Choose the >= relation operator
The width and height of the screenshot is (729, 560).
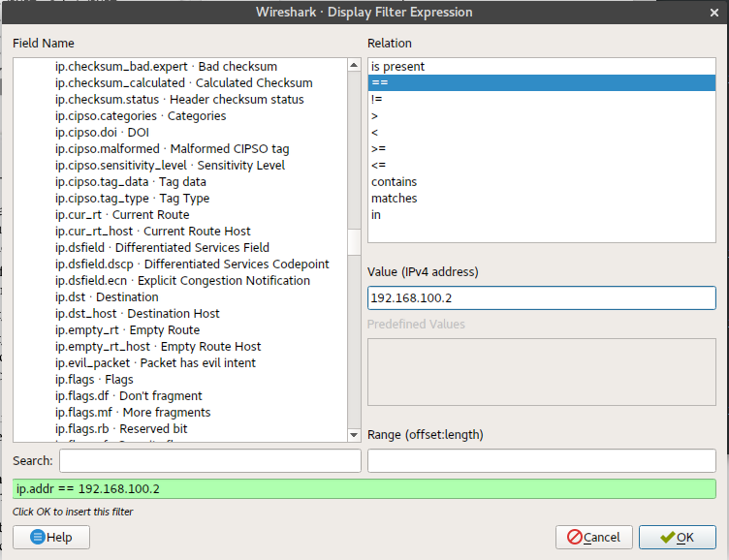[378, 149]
